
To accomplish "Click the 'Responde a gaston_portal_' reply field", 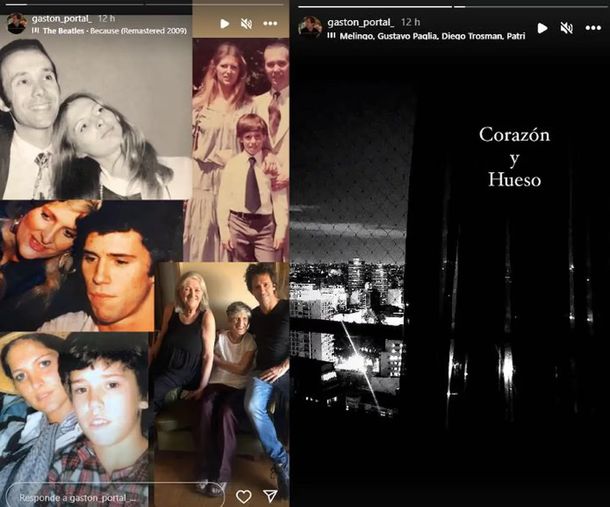I will pyautogui.click(x=112, y=495).
